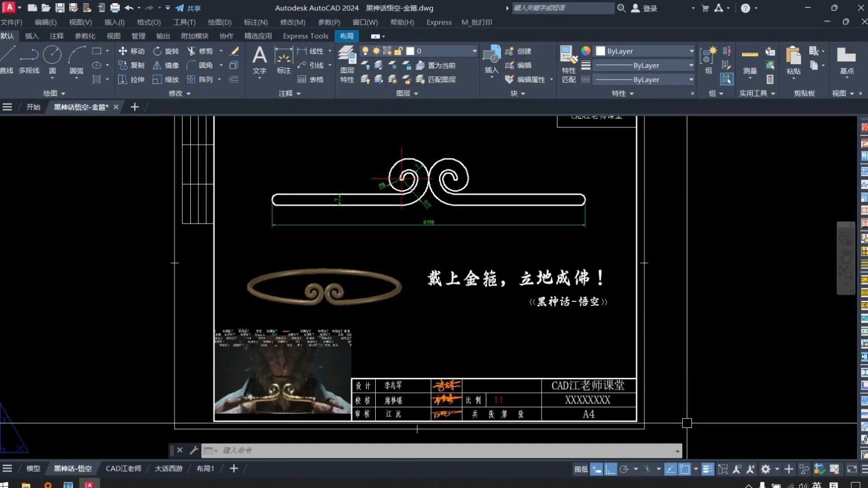Click 置为当前 (Make Current) button
Viewport: 868px width, 488px height.
click(x=436, y=65)
